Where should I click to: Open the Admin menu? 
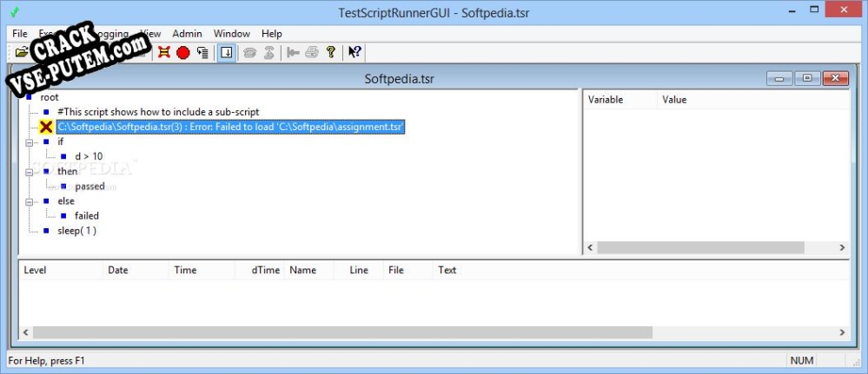187,33
